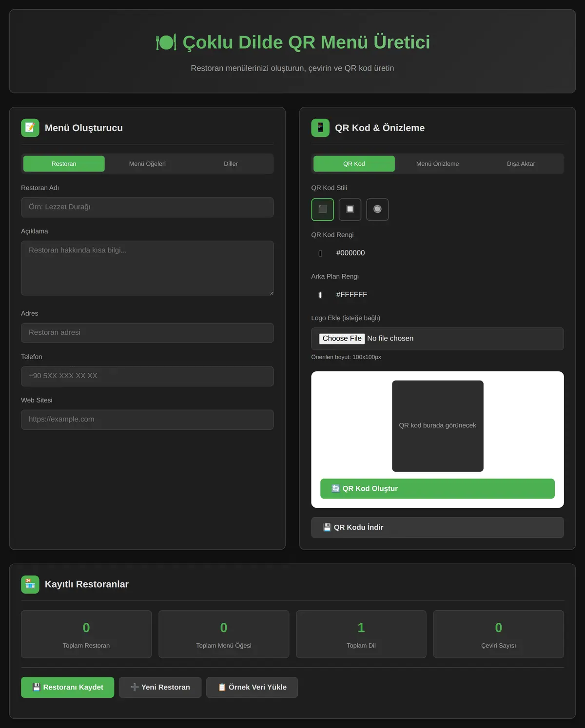This screenshot has width=585, height=728.
Task: Open the Menü Öğeleri tab
Action: click(147, 164)
